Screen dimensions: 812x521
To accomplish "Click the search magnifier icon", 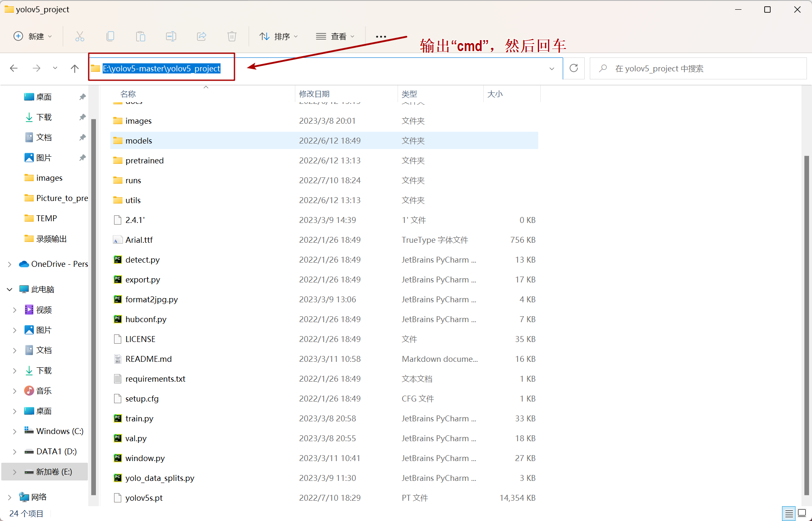I will pyautogui.click(x=603, y=68).
